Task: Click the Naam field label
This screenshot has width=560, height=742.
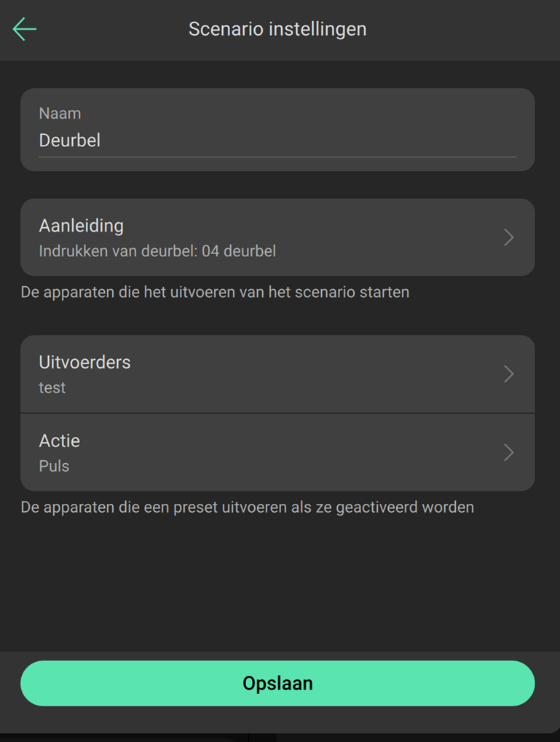Action: click(x=60, y=114)
